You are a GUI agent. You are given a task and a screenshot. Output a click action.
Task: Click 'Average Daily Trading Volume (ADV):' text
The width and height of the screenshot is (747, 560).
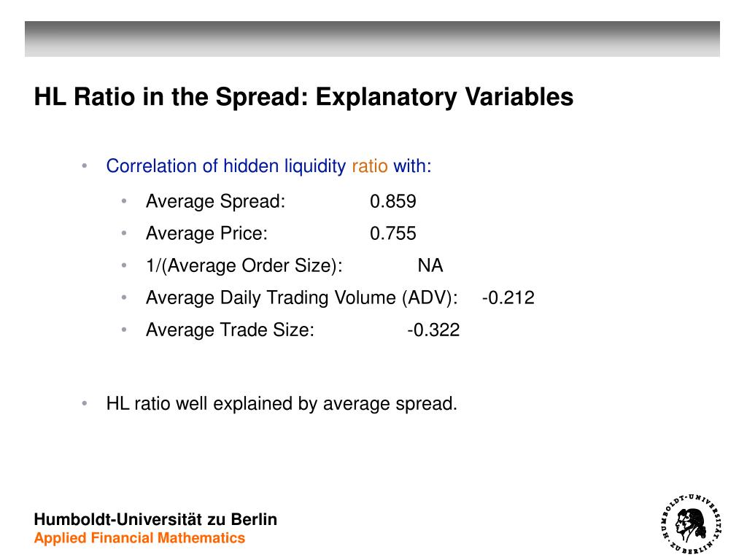[301, 297]
